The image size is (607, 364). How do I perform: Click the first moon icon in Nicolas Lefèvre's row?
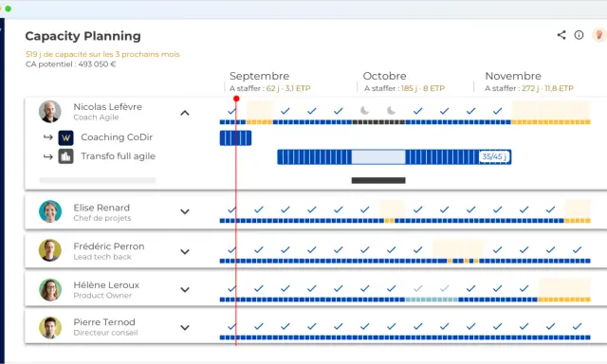point(364,111)
